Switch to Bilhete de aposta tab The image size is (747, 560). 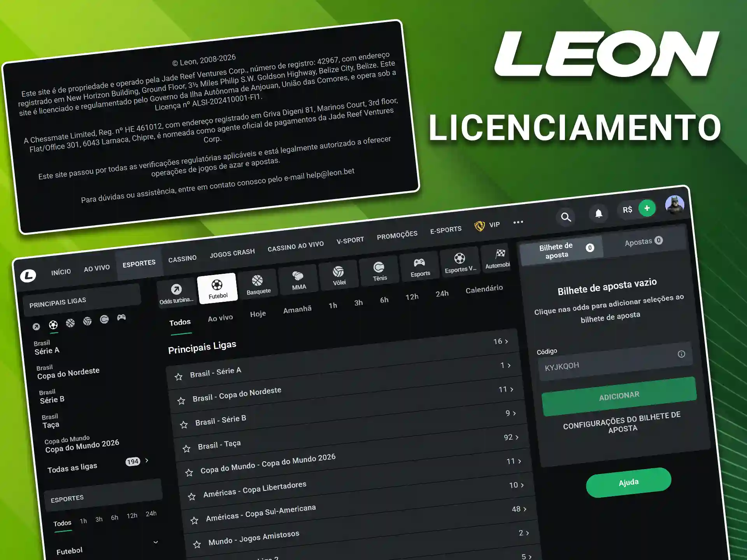(x=561, y=250)
